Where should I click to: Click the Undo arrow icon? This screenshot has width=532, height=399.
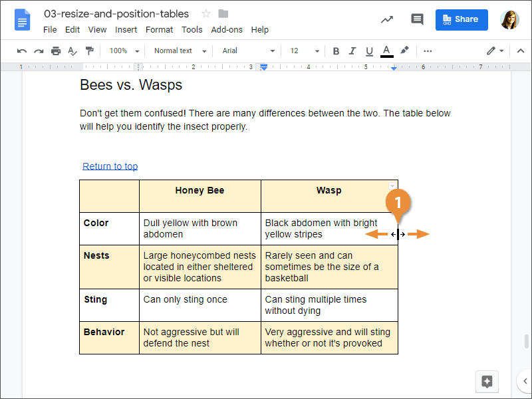tap(22, 51)
